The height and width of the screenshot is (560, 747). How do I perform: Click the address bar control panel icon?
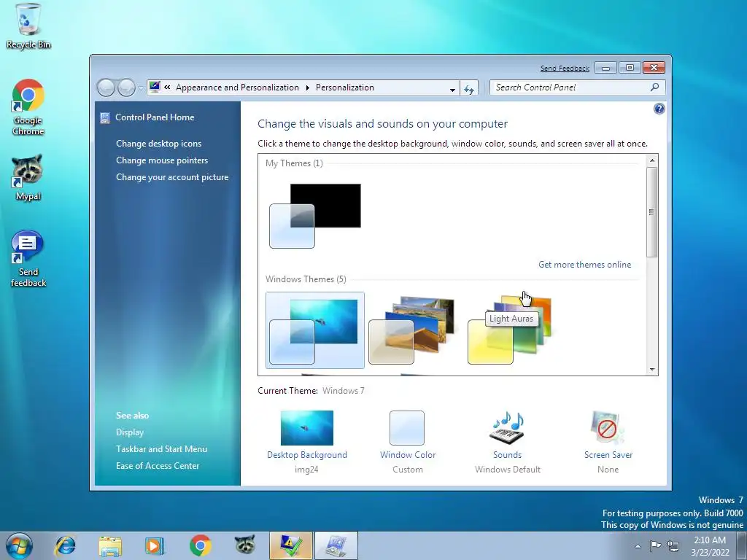pos(155,87)
